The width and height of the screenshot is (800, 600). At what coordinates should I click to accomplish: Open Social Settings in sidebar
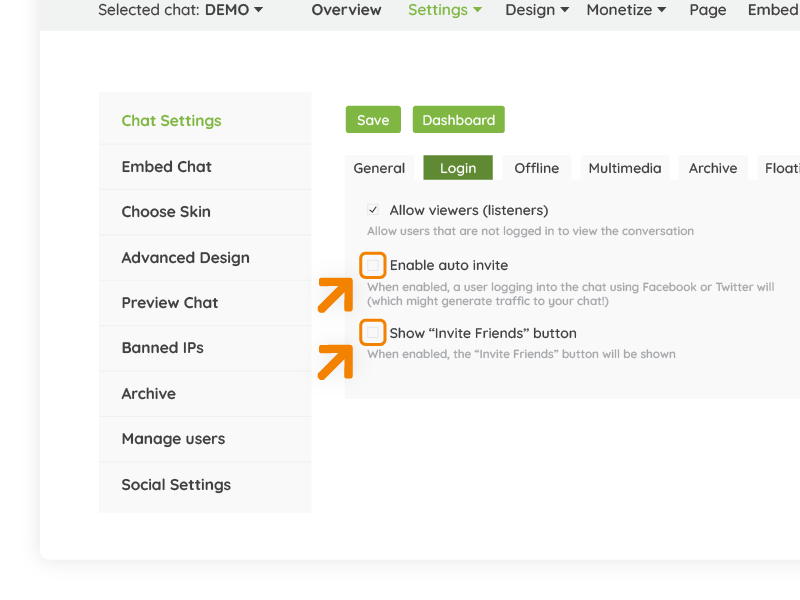coord(205,485)
